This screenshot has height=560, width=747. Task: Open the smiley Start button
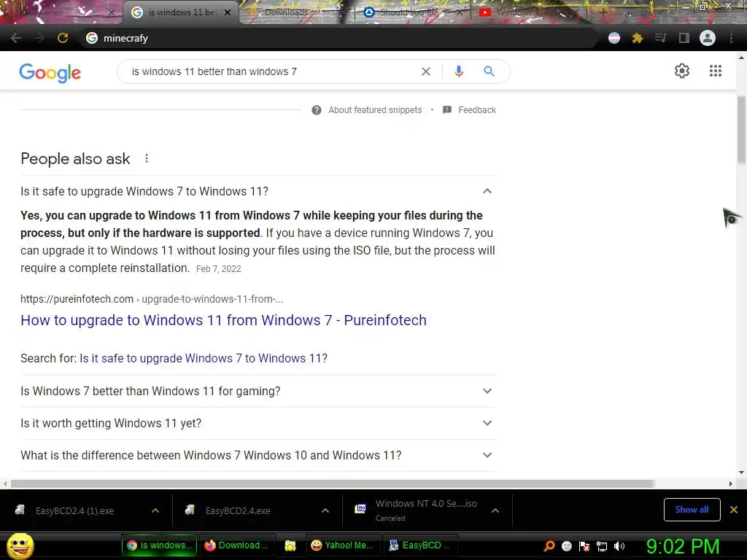tap(20, 545)
